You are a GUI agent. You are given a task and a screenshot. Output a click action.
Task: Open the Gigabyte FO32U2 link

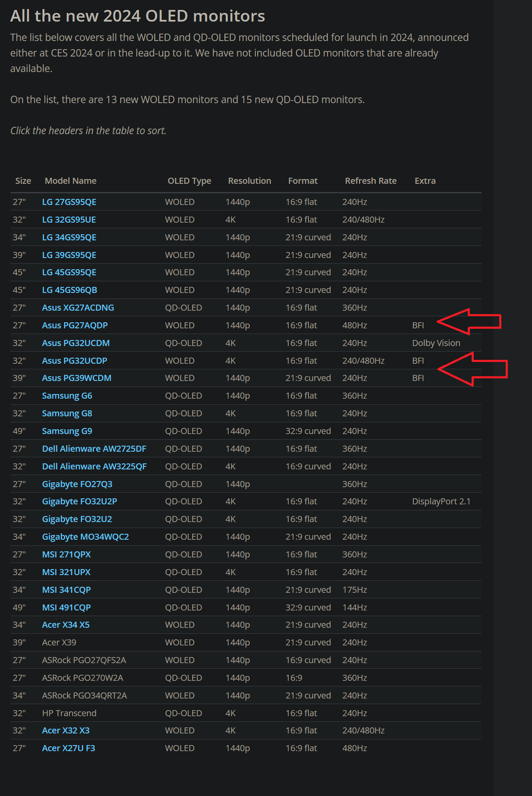click(x=77, y=519)
